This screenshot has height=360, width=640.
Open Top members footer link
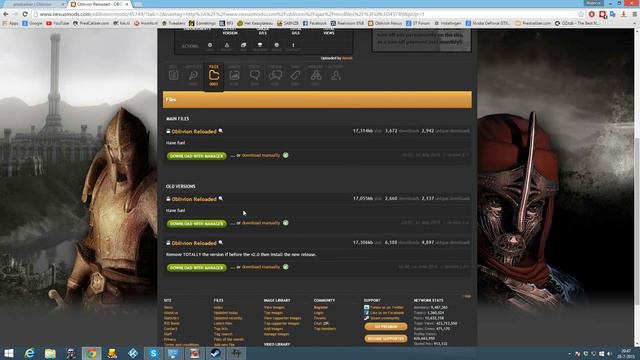tap(325, 329)
